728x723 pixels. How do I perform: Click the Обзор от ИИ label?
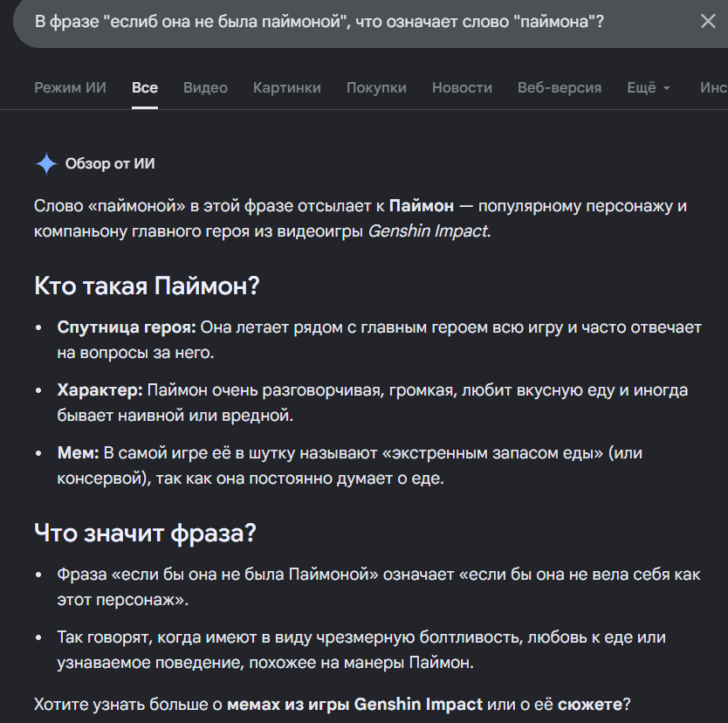tap(110, 163)
